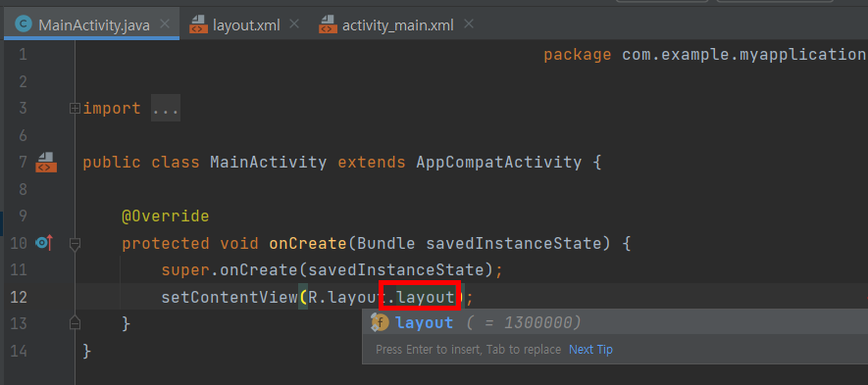Close the MainActivity.java tab
The width and height of the screenshot is (868, 385).
(x=165, y=24)
